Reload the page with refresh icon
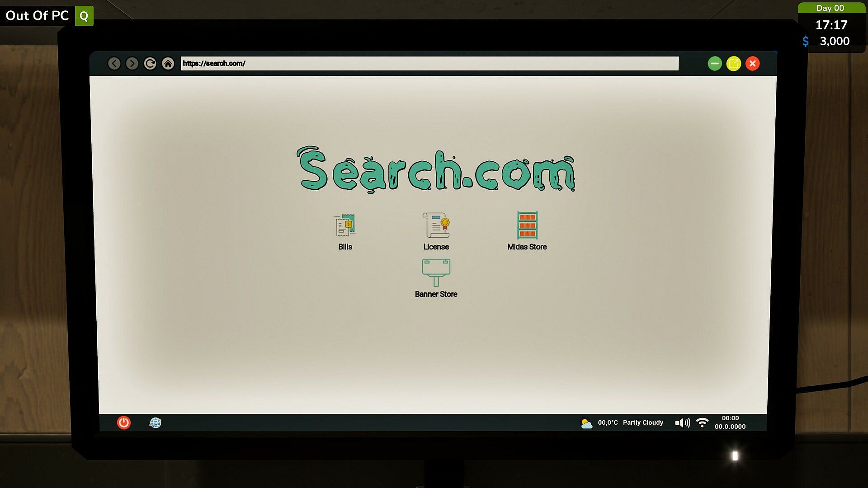 tap(150, 64)
